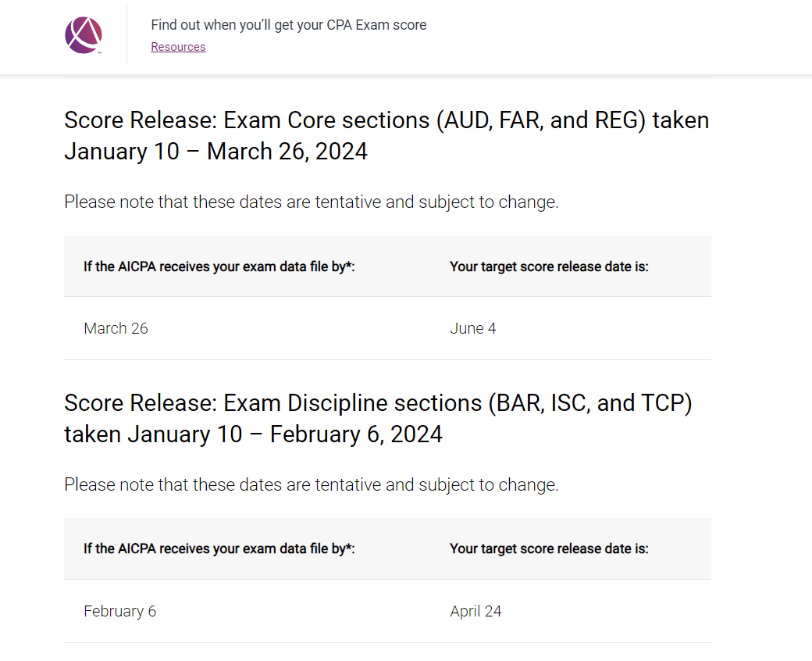
Task: Click the "February 6, 2024" date in the heading
Action: coord(356,434)
